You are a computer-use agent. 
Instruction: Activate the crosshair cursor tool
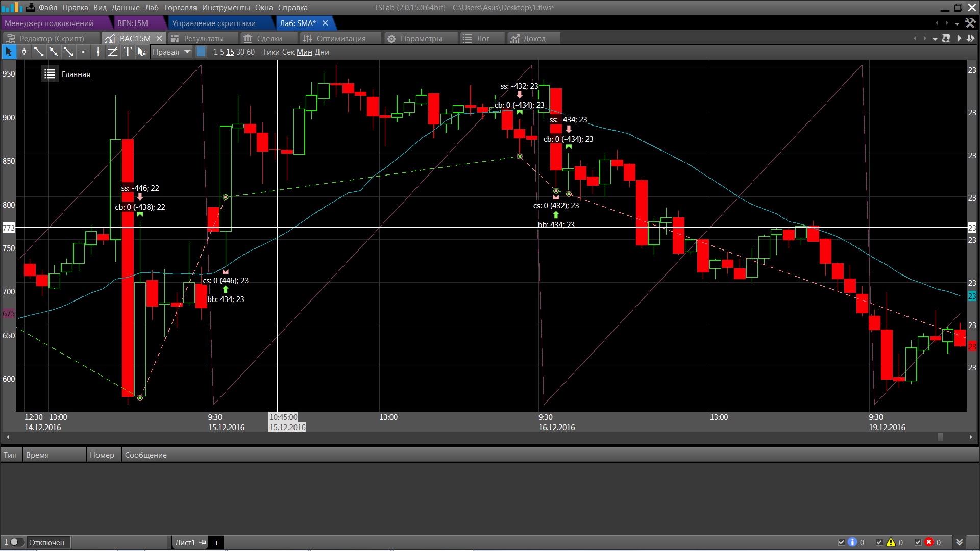(23, 52)
